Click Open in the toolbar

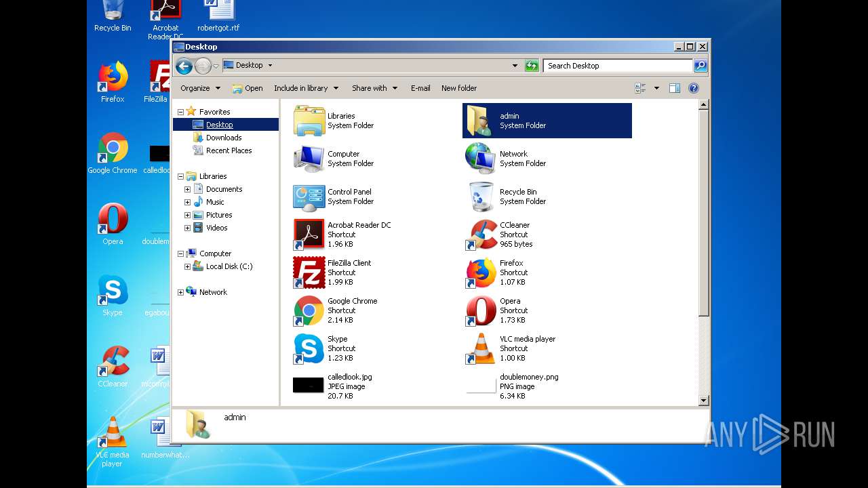pos(248,88)
